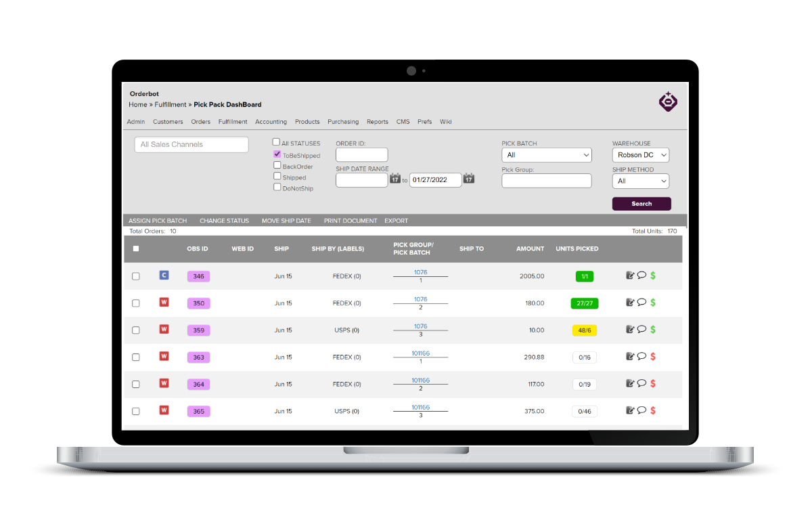Select the checkbox for order 364's row
Viewport: 812px width, 520px height.
click(135, 383)
